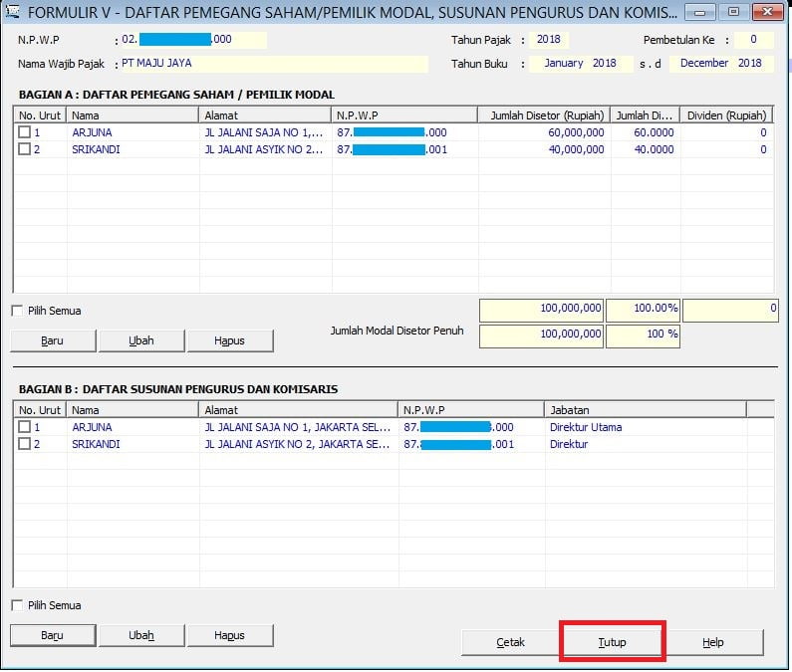Click the application icon in the title bar
The height and width of the screenshot is (672, 792).
click(x=12, y=11)
